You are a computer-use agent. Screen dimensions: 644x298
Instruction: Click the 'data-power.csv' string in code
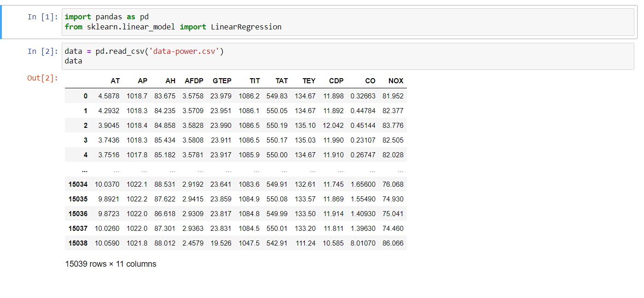tap(184, 51)
